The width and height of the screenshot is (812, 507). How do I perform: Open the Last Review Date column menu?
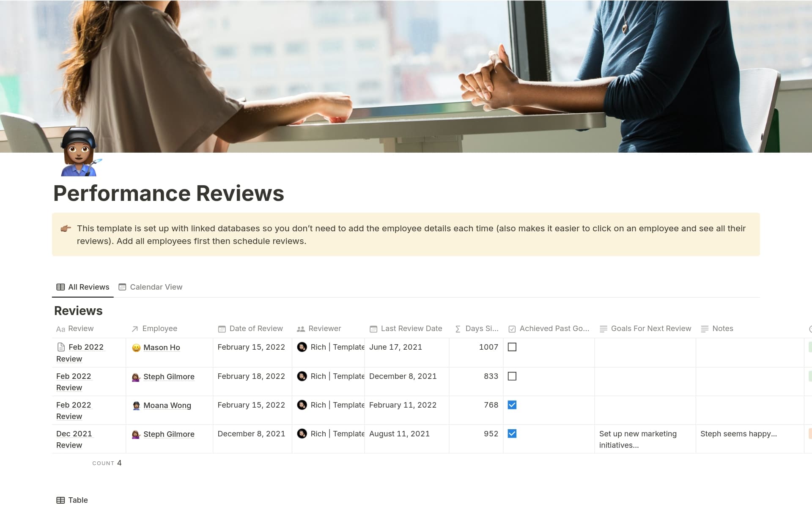(x=411, y=329)
